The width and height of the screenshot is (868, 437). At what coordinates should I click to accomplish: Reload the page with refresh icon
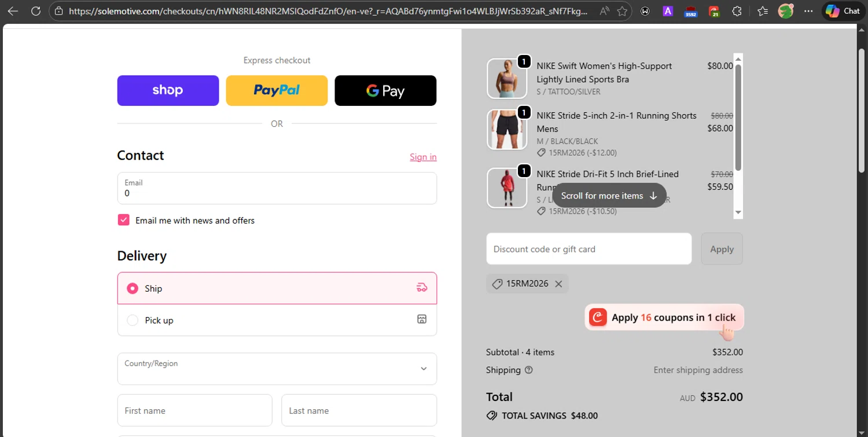36,11
